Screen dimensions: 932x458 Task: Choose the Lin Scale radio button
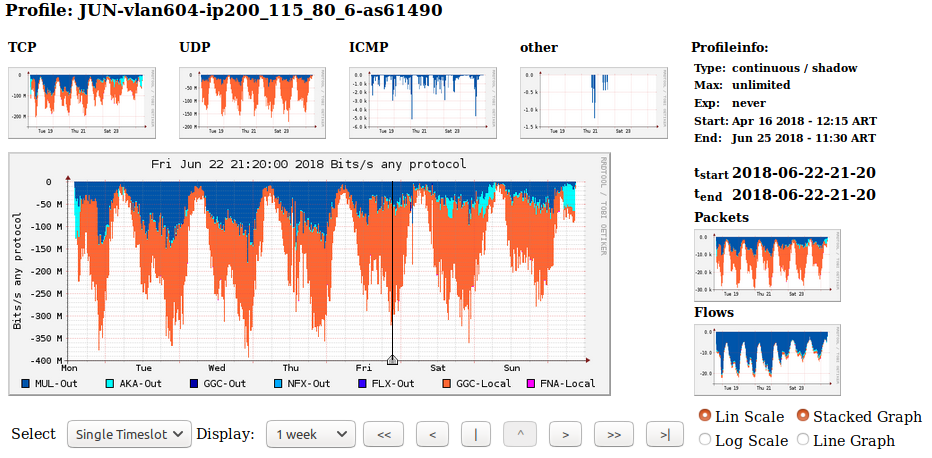[x=705, y=416]
